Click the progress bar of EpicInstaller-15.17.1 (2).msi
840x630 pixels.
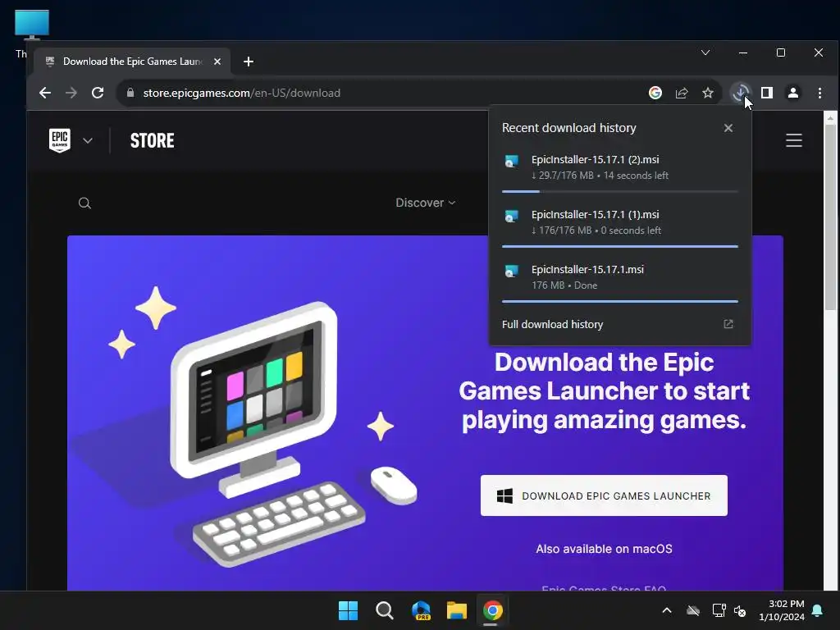coord(620,191)
